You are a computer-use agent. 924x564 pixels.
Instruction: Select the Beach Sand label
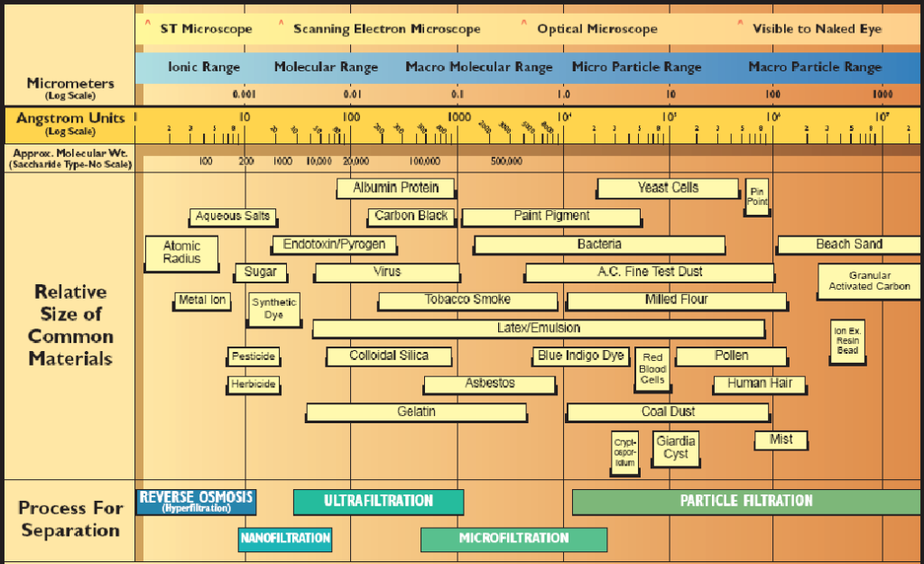(846, 244)
